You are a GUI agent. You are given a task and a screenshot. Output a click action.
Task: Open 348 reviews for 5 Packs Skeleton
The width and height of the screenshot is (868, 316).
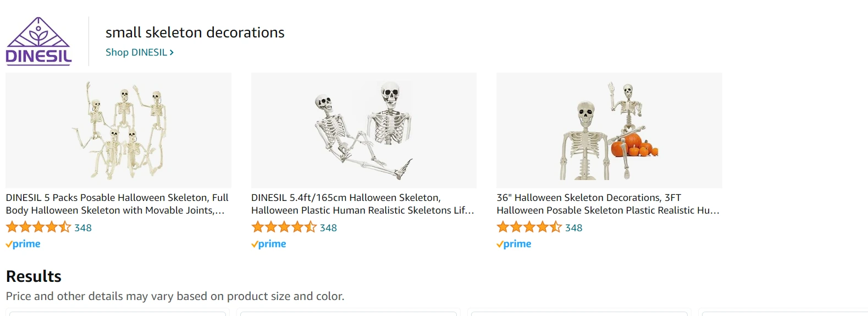coord(83,228)
